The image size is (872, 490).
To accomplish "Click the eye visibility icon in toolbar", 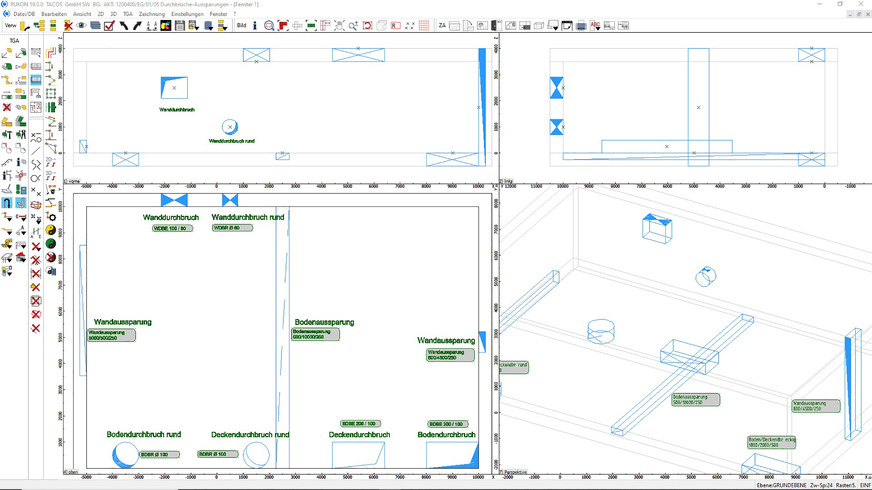I will pos(81,25).
